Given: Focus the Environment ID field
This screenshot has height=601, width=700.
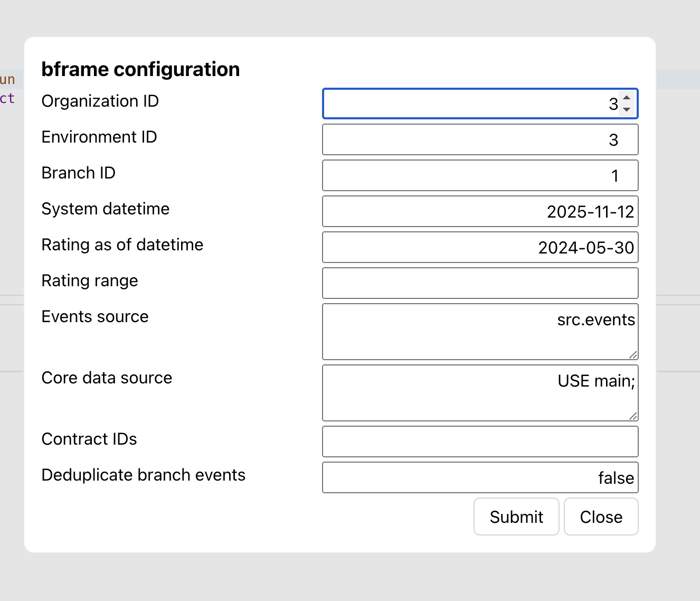Looking at the screenshot, I should (480, 139).
